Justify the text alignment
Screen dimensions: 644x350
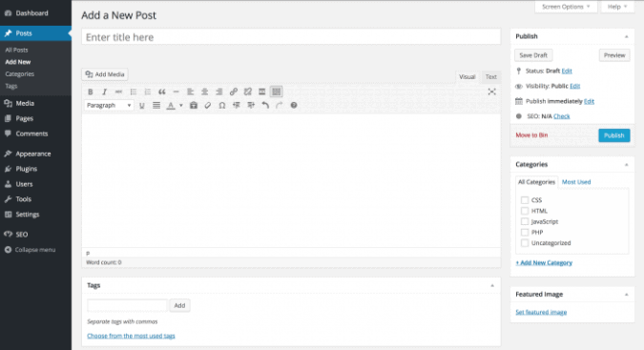coord(156,106)
